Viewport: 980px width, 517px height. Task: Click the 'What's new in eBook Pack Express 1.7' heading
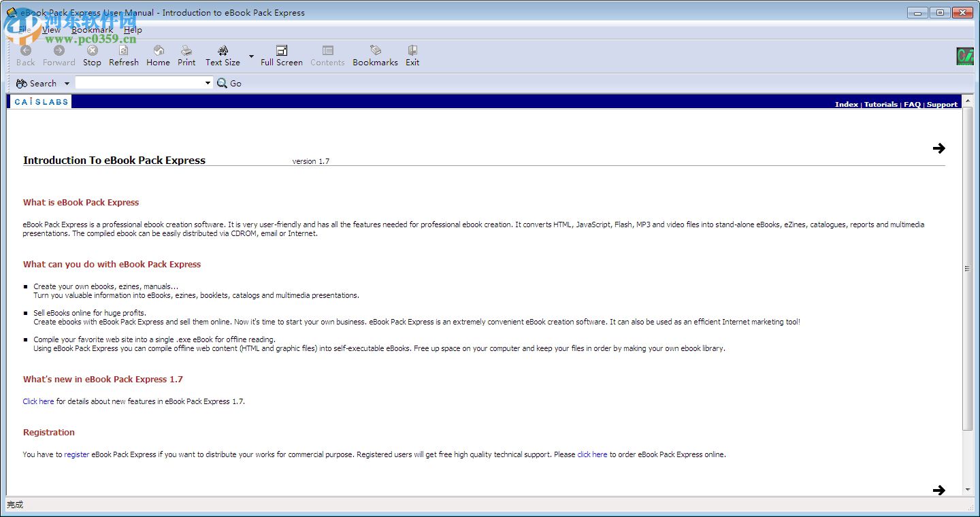[103, 380]
